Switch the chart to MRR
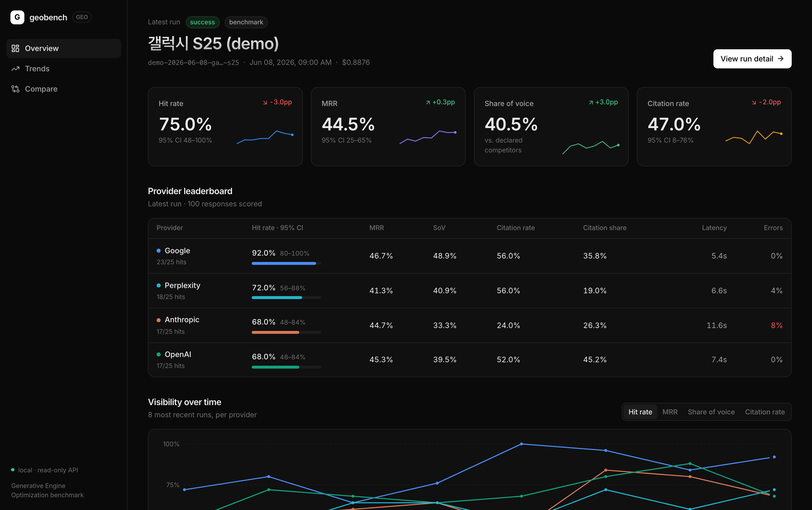This screenshot has height=510, width=812. tap(670, 412)
